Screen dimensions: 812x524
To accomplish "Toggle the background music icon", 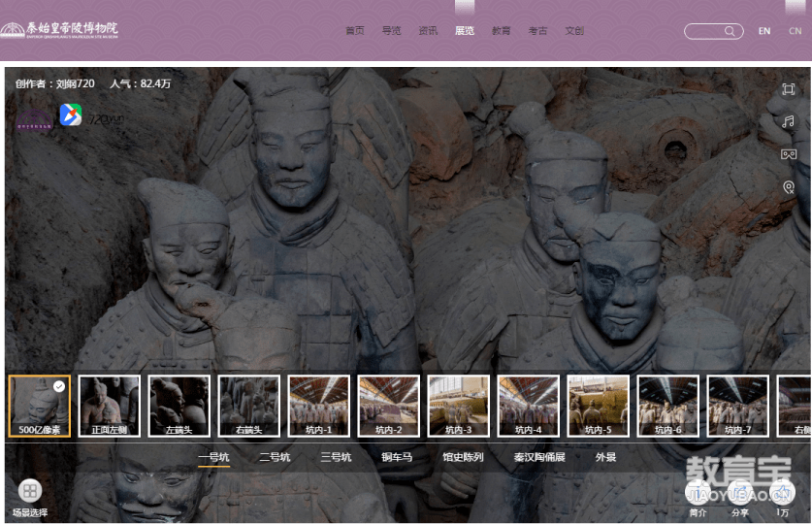I will click(788, 121).
